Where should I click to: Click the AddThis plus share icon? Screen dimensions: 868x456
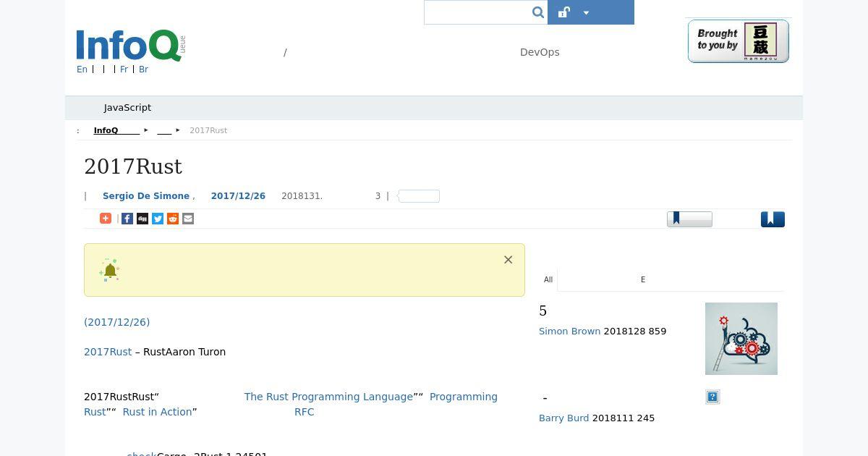(x=106, y=219)
